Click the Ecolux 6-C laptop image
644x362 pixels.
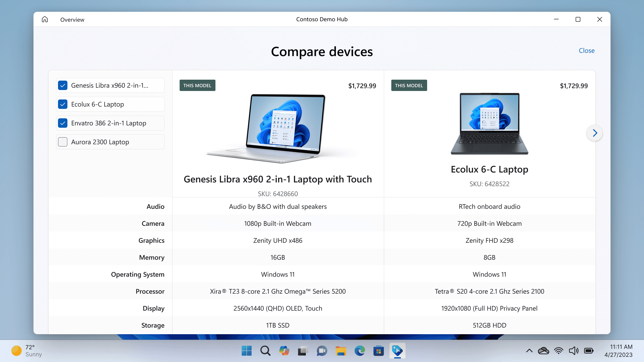(x=489, y=124)
